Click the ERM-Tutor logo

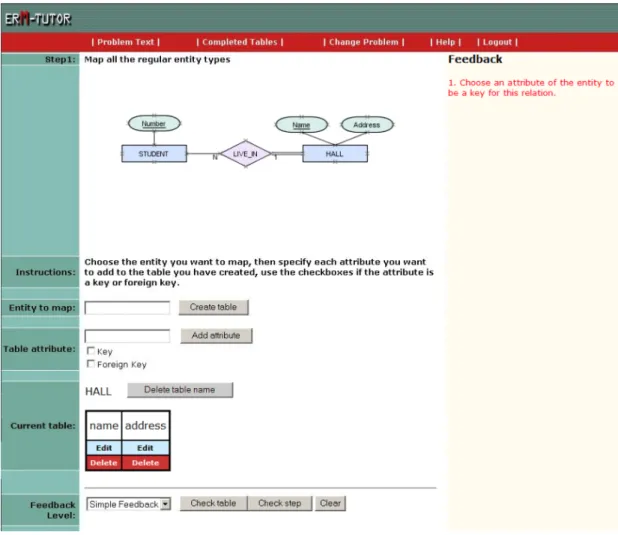[38, 19]
